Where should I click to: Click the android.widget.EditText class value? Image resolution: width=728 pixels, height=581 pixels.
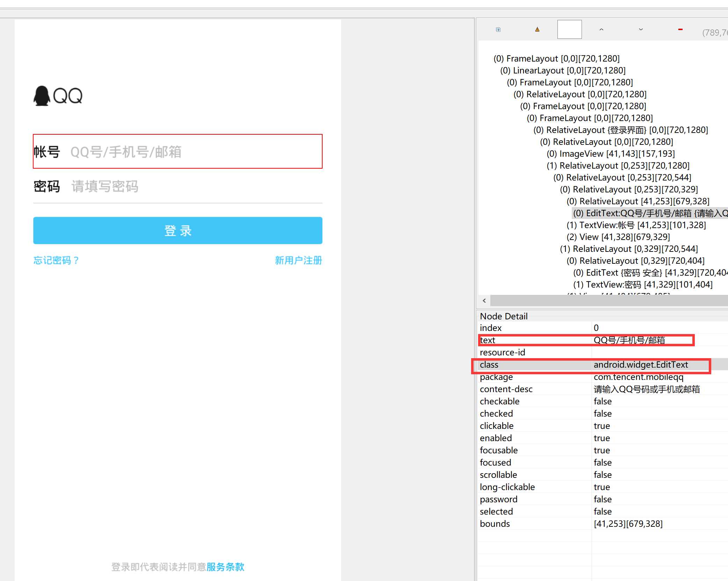point(641,364)
